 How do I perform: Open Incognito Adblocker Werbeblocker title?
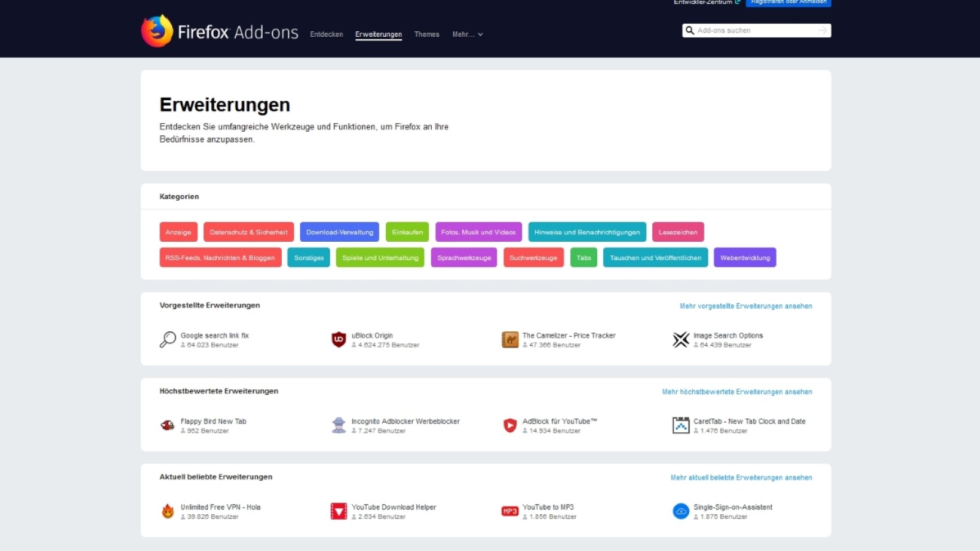coord(405,421)
